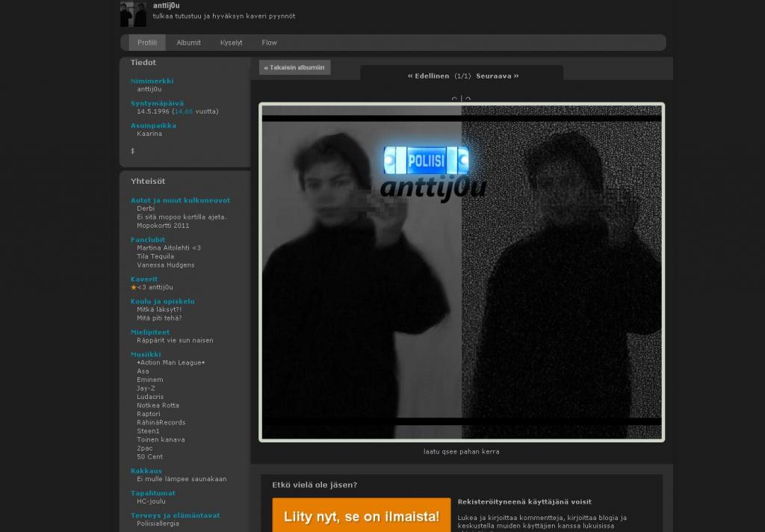Open the Jay-Z community
This screenshot has height=532, width=765.
pyautogui.click(x=146, y=388)
